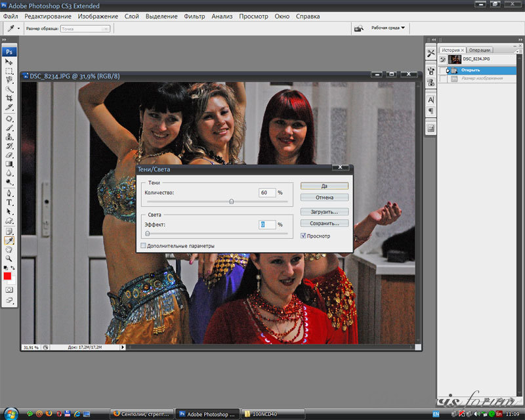Choose the Rectangular Marquee tool
This screenshot has height=420, width=525.
coord(9,71)
